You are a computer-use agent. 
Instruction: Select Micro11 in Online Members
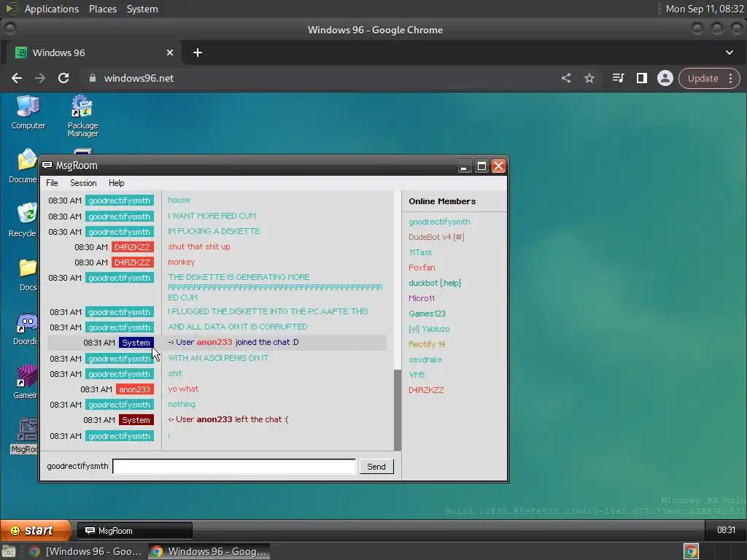pos(422,298)
